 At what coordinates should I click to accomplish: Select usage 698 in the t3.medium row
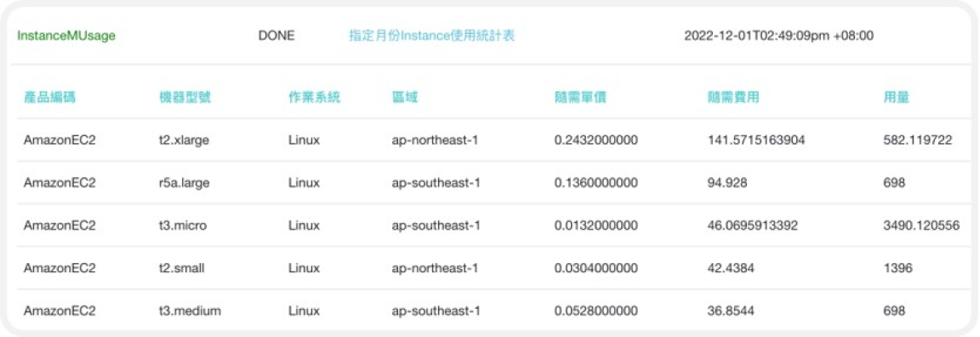tap(894, 310)
